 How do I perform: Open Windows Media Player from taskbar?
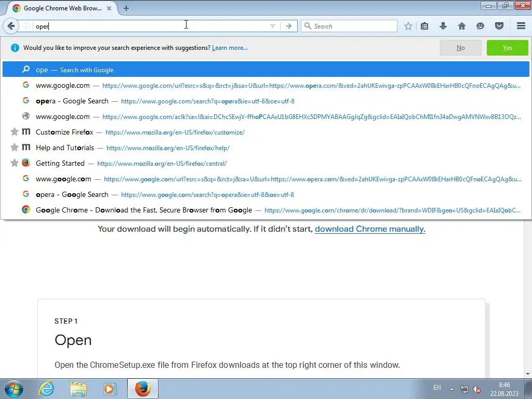point(110,389)
